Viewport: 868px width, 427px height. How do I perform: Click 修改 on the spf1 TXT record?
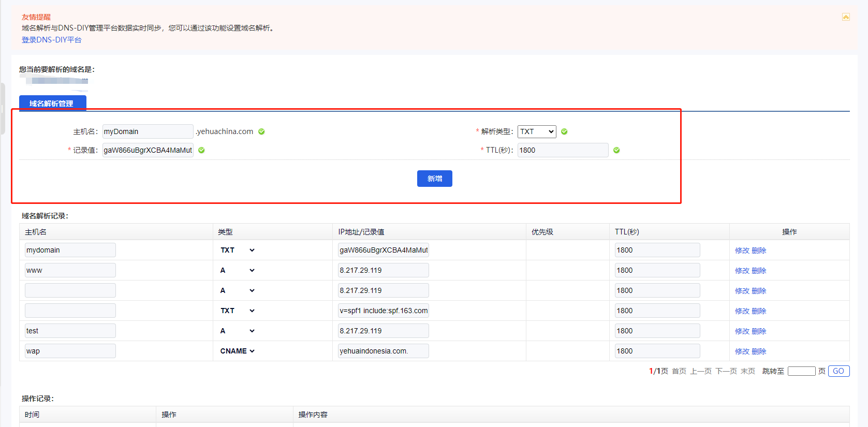tap(742, 311)
